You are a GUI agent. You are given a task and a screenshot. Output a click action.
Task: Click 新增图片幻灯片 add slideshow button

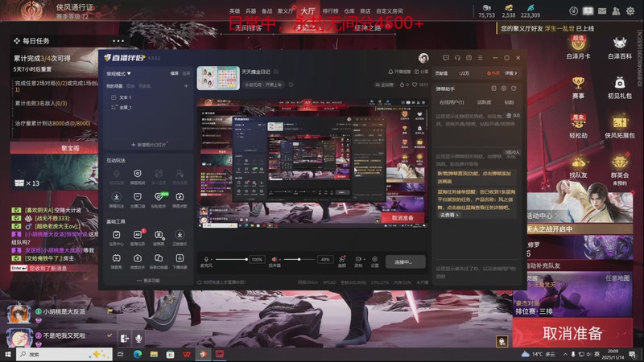pyautogui.click(x=149, y=145)
